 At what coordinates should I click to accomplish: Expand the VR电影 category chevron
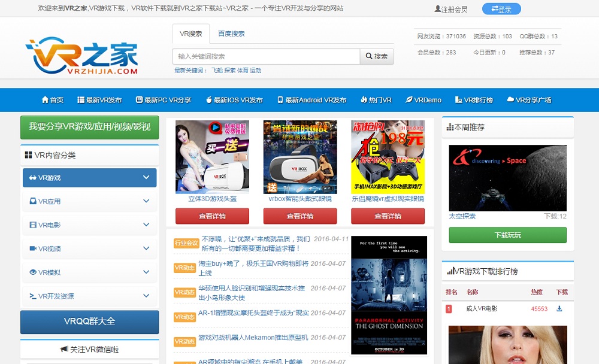pos(146,225)
